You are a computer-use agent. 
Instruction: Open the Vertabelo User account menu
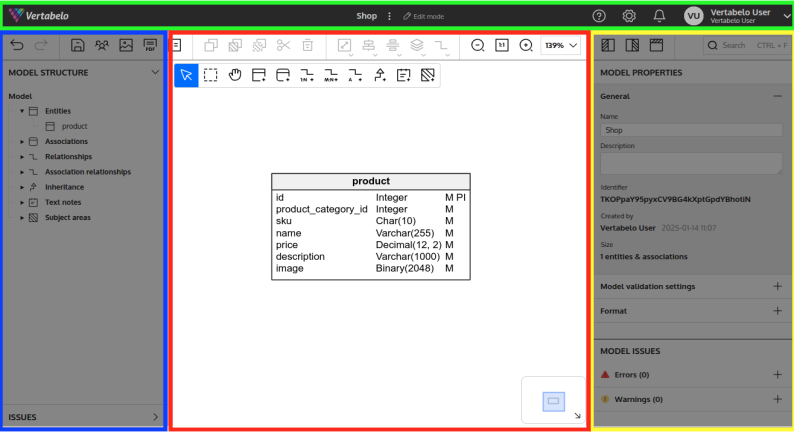737,16
